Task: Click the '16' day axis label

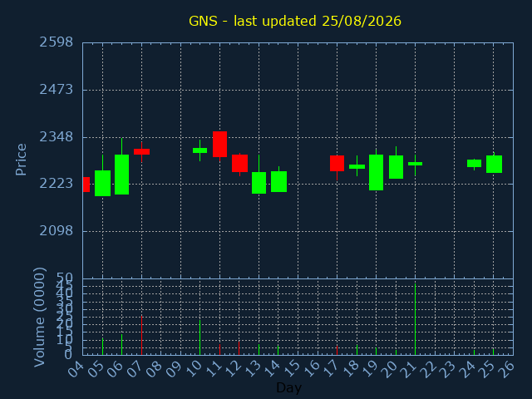Action: 311,369
